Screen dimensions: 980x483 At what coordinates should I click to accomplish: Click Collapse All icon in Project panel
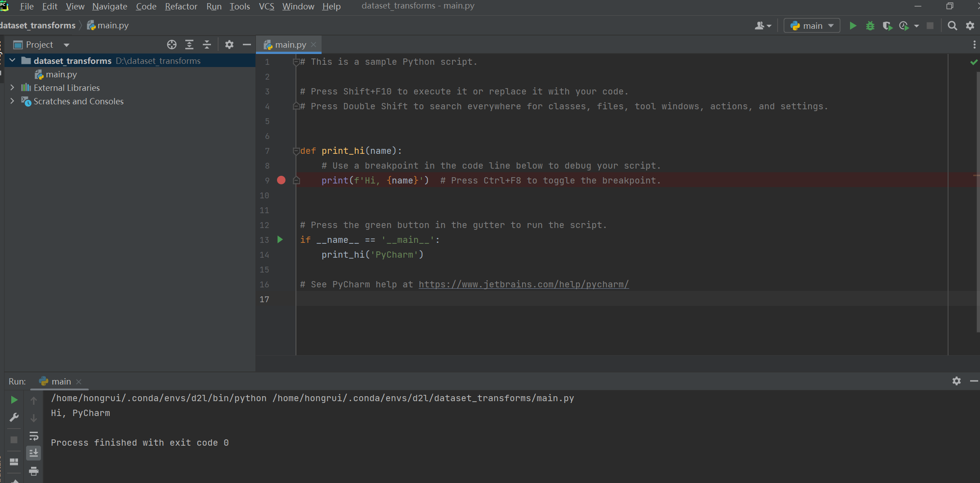207,45
